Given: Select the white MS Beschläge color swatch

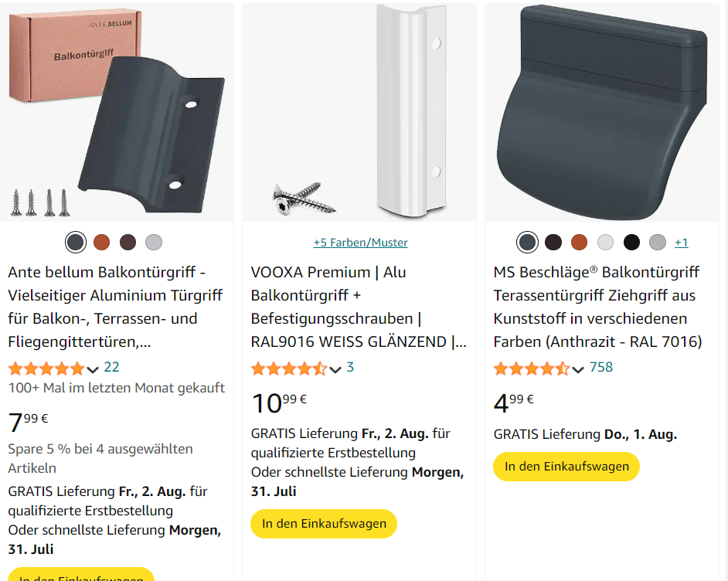Looking at the screenshot, I should coord(605,243).
